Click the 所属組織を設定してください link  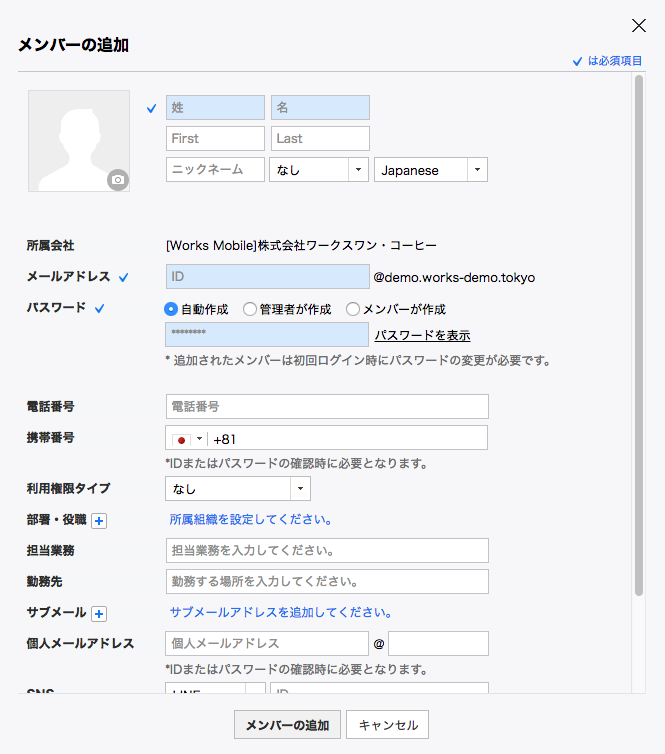250,520
